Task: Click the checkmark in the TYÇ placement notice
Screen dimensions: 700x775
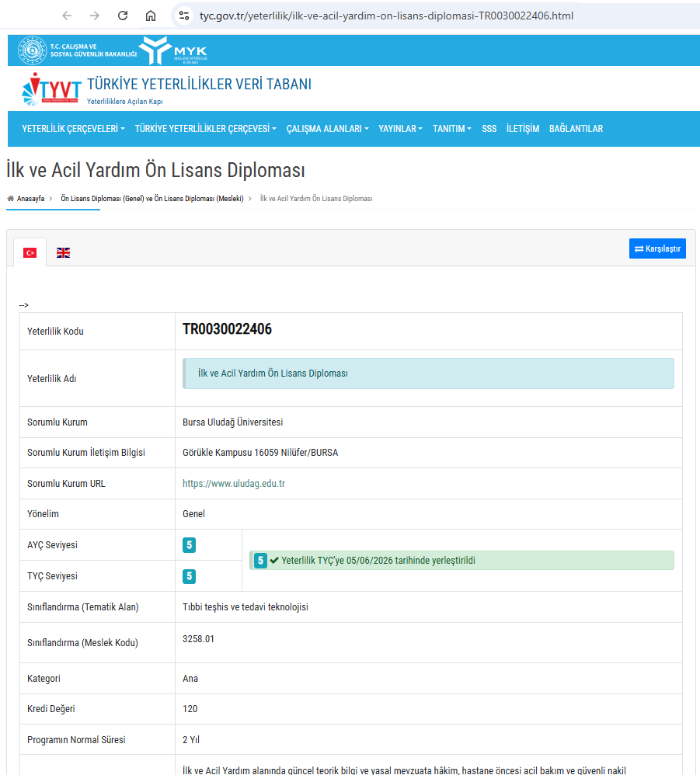Action: (274, 561)
